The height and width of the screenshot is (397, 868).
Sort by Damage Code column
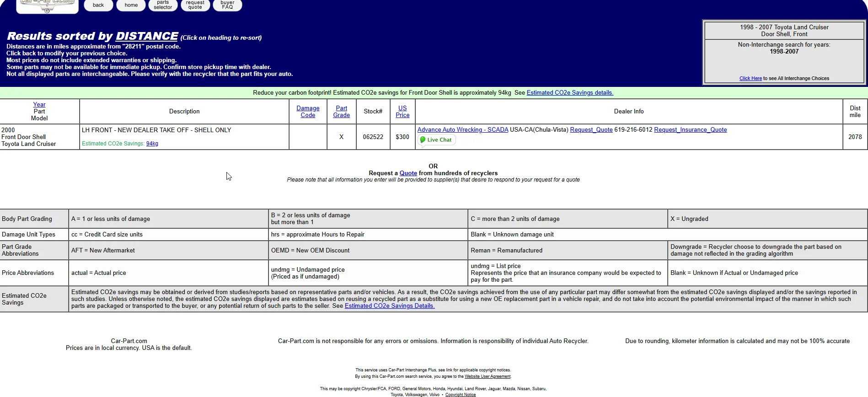(308, 112)
